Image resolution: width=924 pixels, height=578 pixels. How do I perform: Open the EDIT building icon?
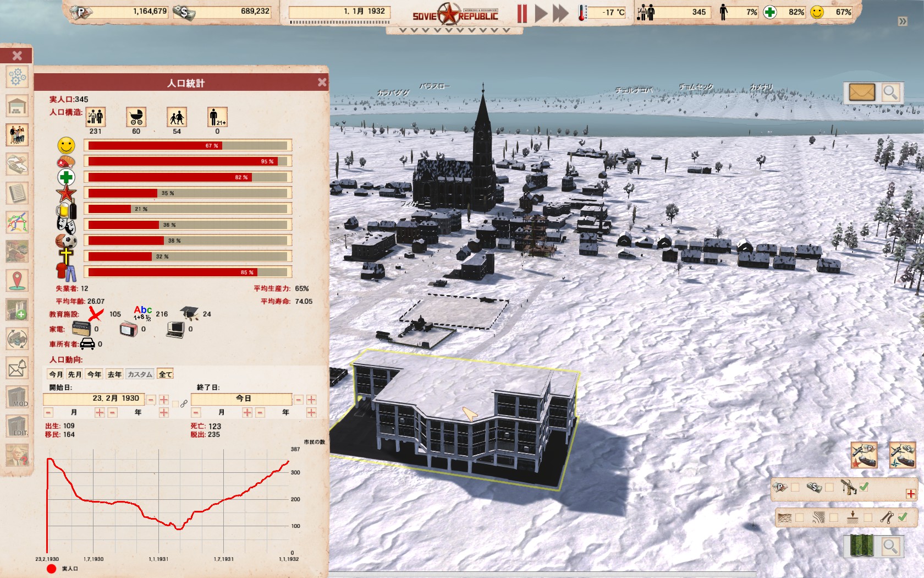pos(17,426)
